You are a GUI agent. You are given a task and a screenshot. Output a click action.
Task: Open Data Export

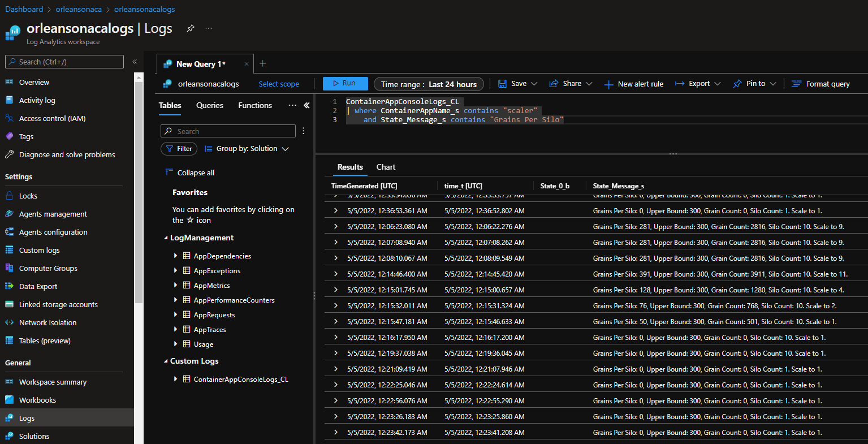pos(38,286)
